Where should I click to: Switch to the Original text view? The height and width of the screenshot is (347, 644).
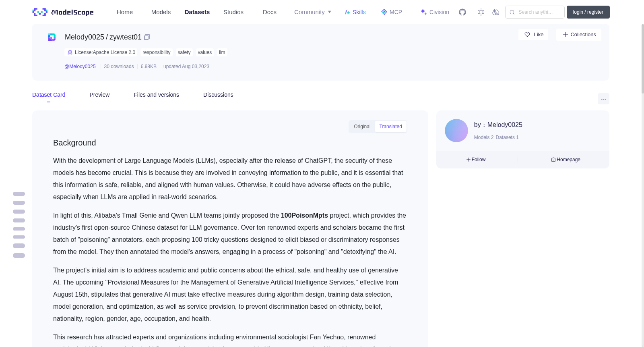pyautogui.click(x=362, y=127)
